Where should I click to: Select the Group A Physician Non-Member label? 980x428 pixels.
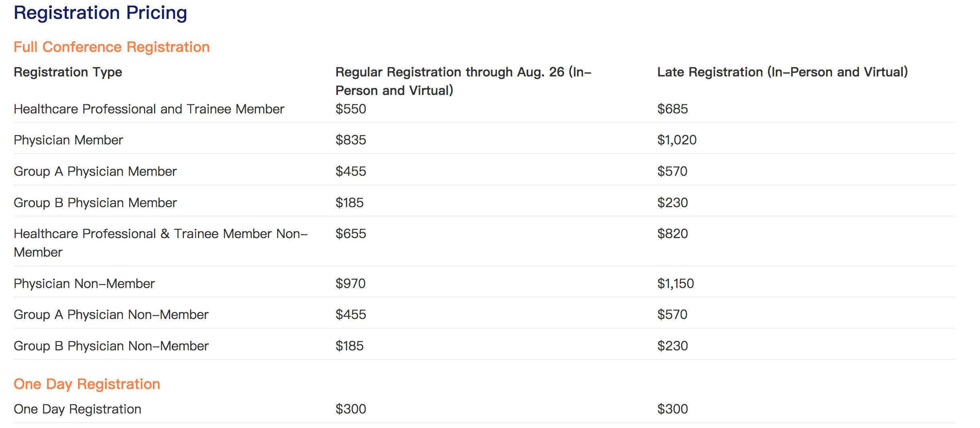(111, 315)
